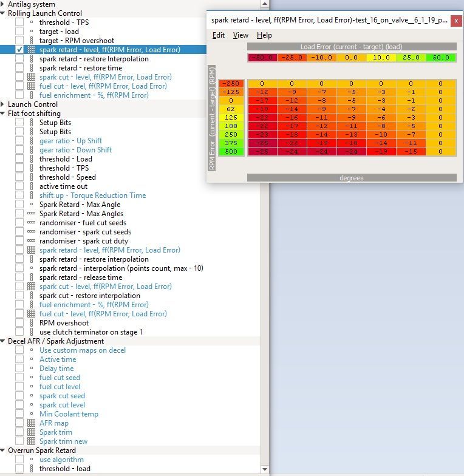Enable checkbox for use clutch terminator on stage 1
The width and height of the screenshot is (464, 476).
tap(19, 332)
